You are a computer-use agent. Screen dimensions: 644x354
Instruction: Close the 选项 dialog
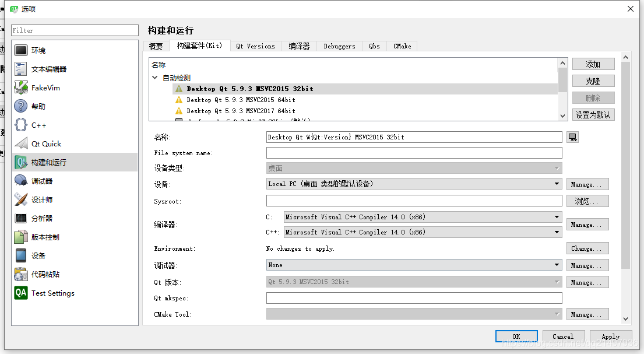click(631, 9)
